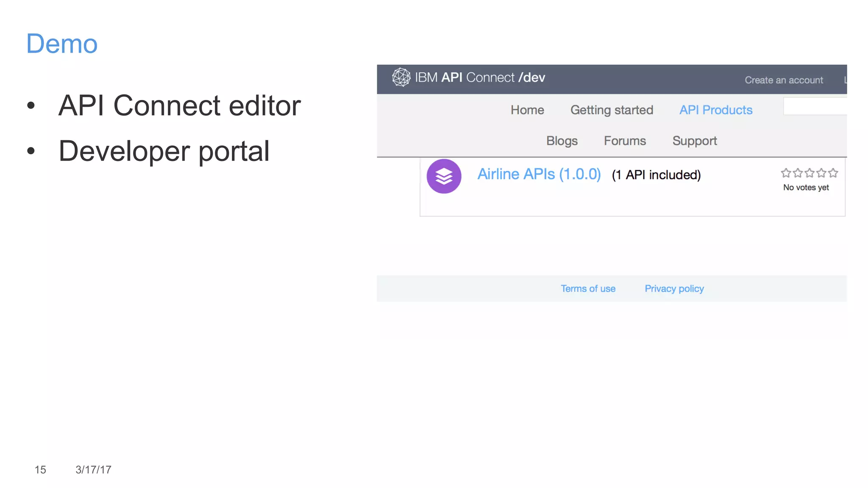Open the Blogs section
The image size is (868, 488).
click(562, 141)
